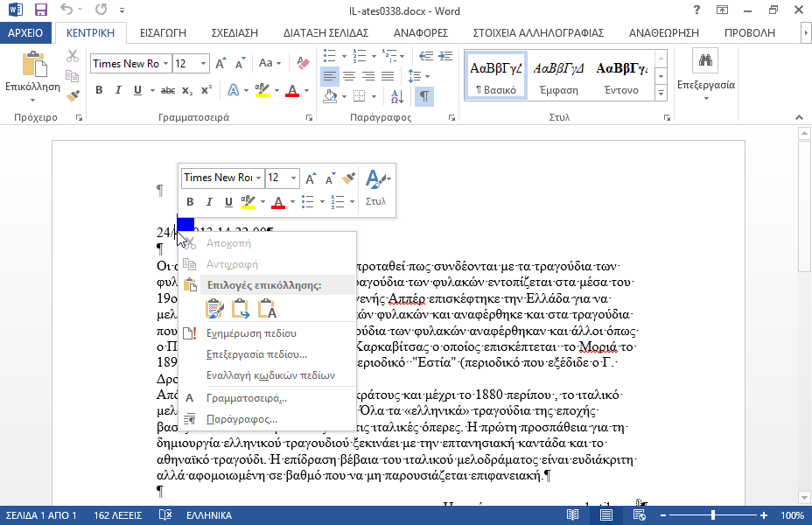Switch to Web Layout view in status bar
This screenshot has width=812, height=525.
640,515
